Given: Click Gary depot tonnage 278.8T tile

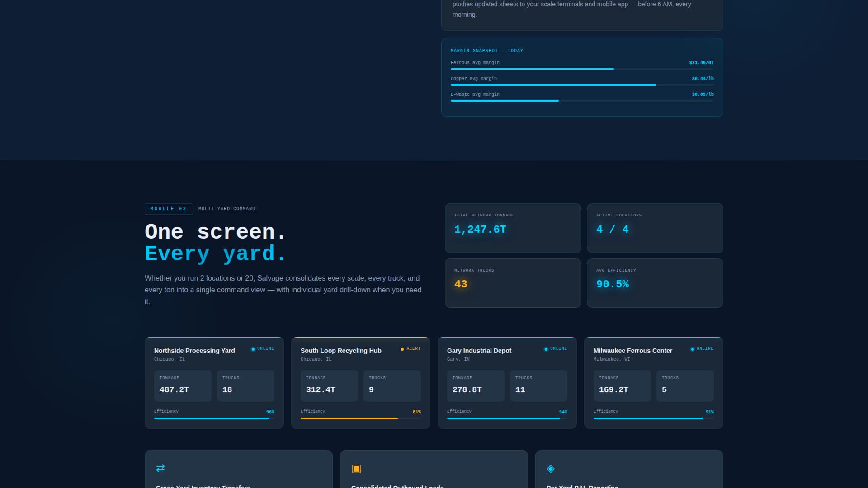Looking at the screenshot, I should (476, 386).
